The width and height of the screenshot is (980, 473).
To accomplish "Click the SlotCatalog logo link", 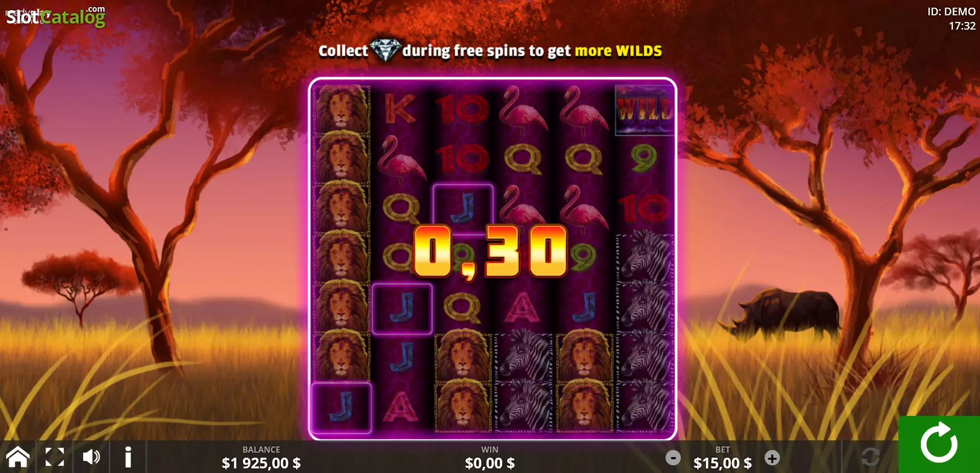I will (55, 16).
